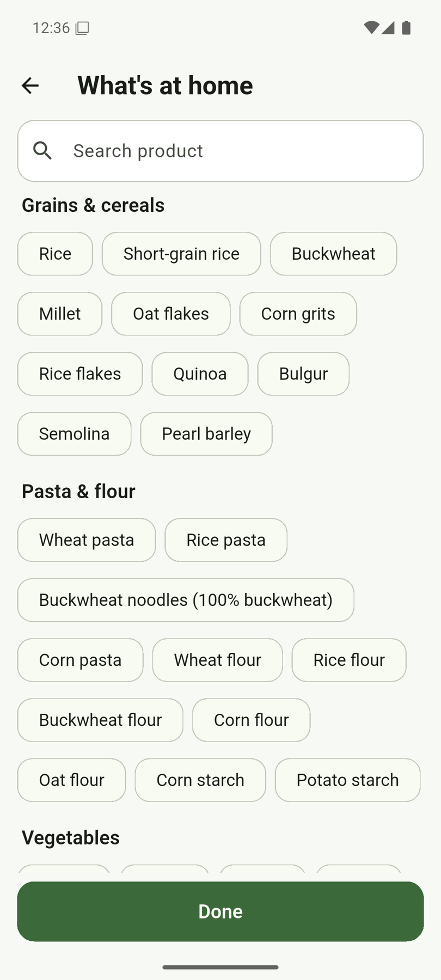Screen dimensions: 441x980
Task: Choose the Pearl barley chip
Action: click(206, 433)
